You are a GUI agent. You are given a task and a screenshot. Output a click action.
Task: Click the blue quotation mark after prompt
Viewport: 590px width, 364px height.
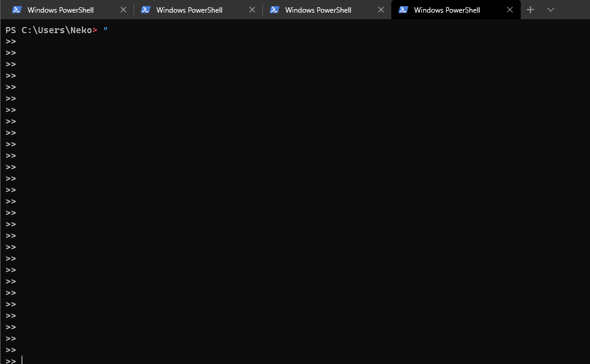point(106,29)
